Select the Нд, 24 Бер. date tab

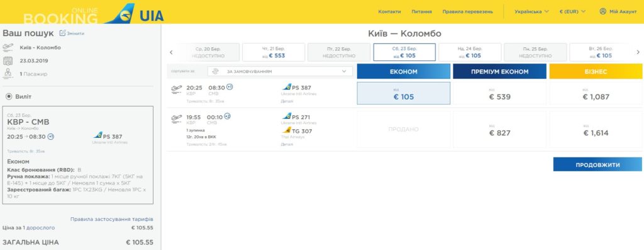coord(469,52)
